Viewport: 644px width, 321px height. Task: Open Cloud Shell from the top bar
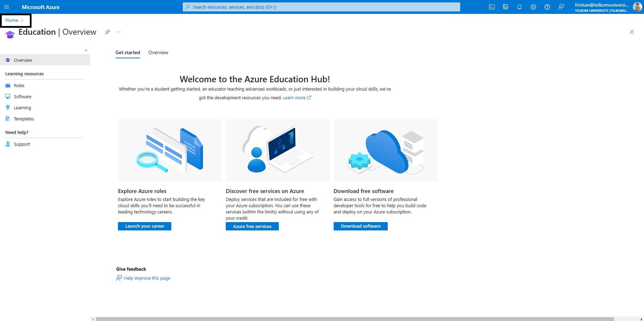(491, 7)
